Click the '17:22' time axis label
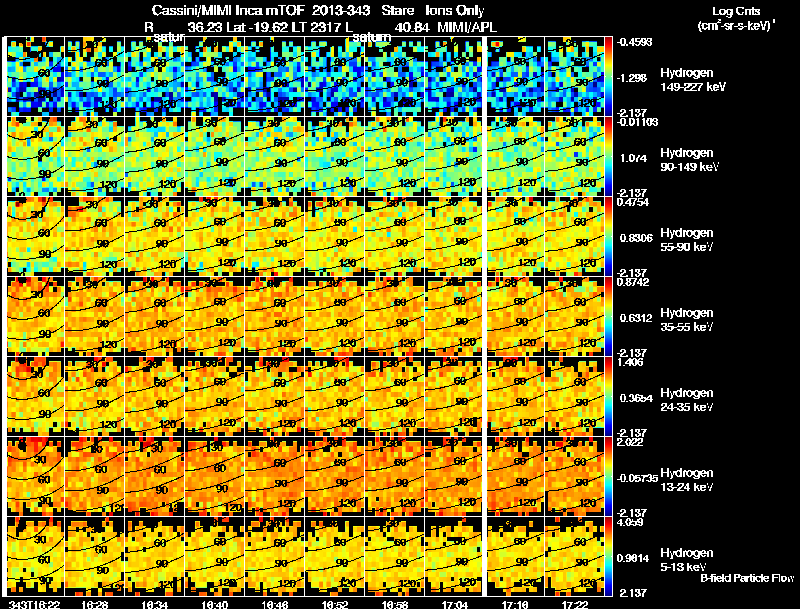This screenshot has width=800, height=609. click(574, 605)
